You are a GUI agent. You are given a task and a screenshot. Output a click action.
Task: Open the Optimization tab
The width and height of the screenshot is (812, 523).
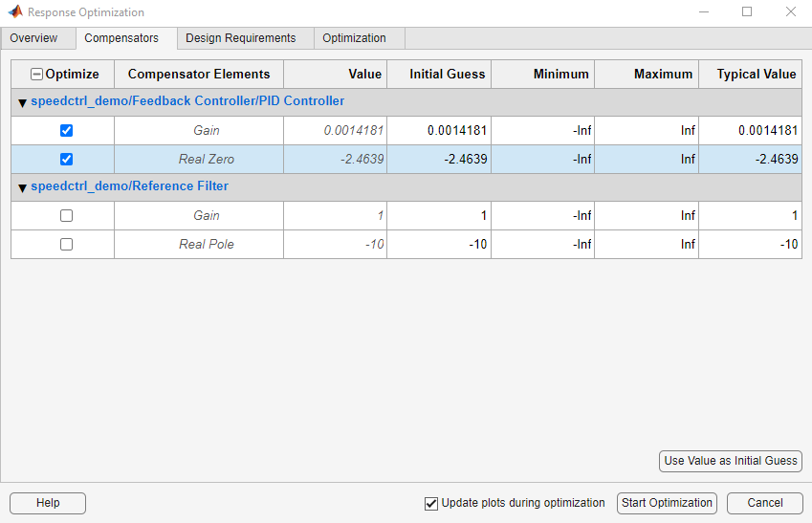pyautogui.click(x=354, y=38)
